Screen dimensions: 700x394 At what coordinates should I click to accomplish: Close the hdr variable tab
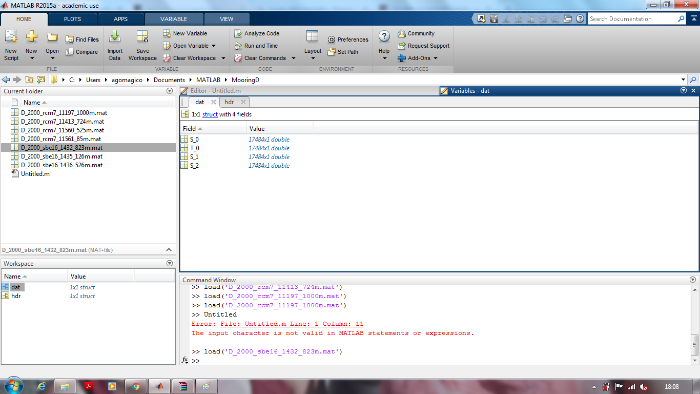[243, 102]
